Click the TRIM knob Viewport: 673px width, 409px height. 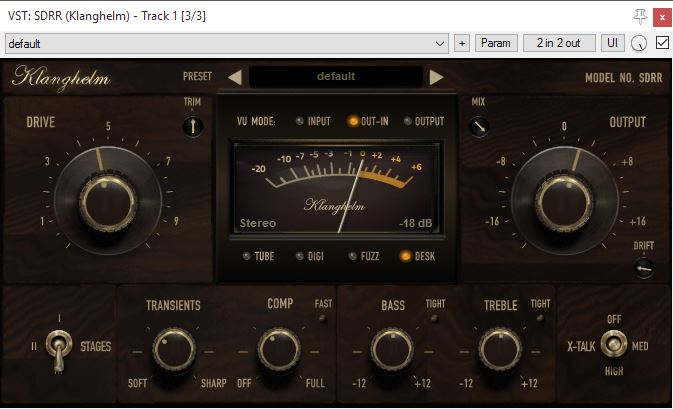point(193,127)
